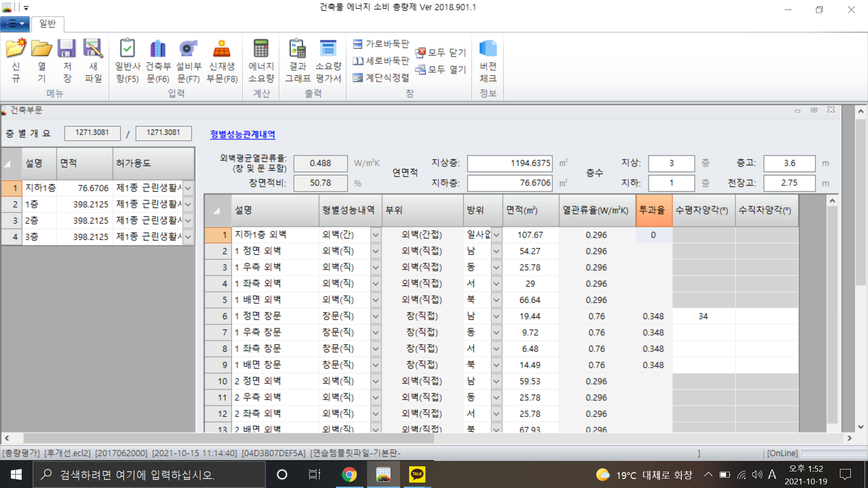
Task: Select the 일반 ribbon tab
Action: click(47, 23)
